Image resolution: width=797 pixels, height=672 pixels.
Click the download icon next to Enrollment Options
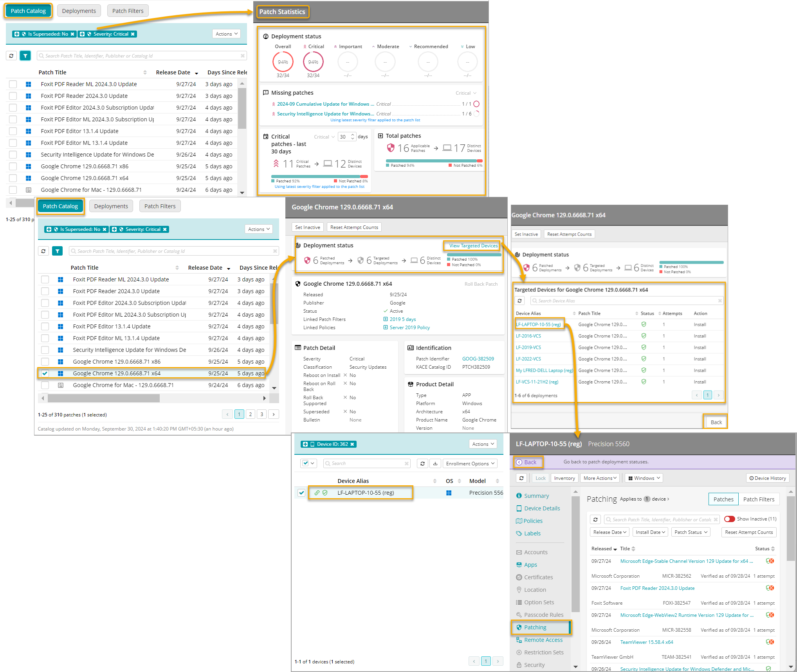(435, 463)
